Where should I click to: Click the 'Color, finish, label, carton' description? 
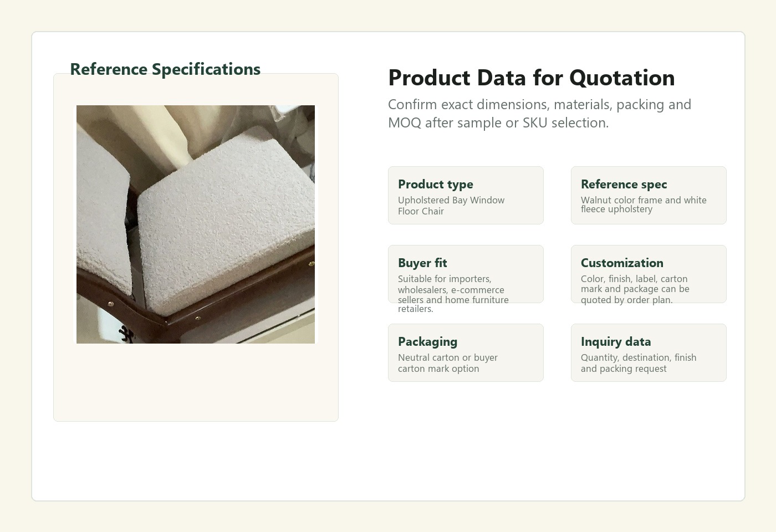pos(635,289)
